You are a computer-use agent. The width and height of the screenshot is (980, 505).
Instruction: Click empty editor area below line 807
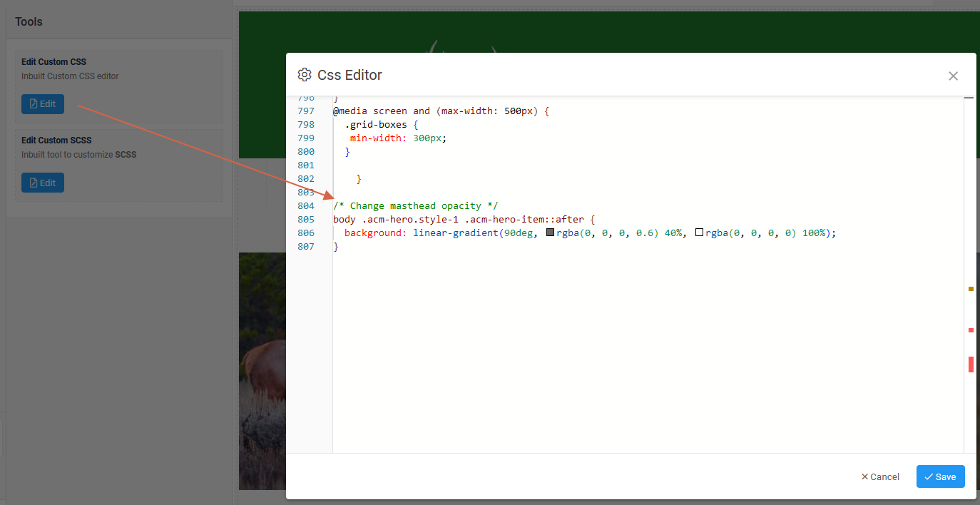pyautogui.click(x=642, y=357)
